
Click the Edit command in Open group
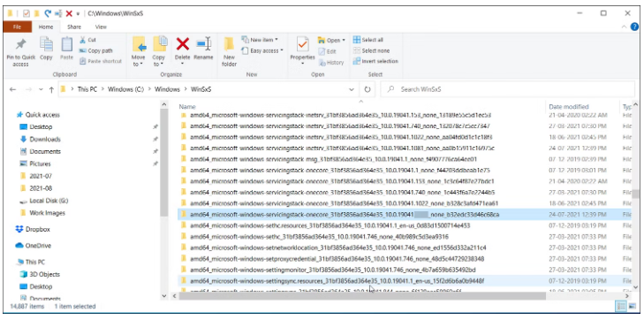point(328,51)
